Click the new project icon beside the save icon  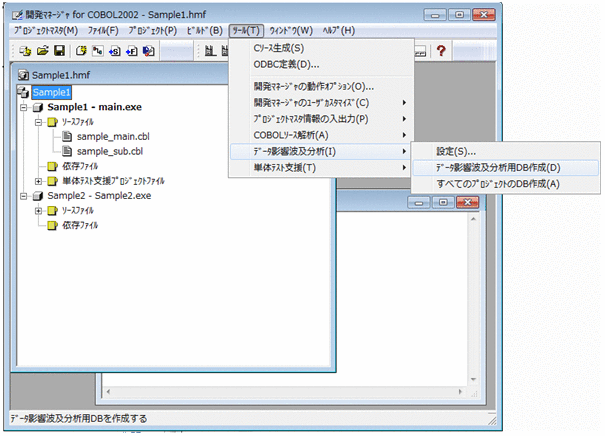(x=81, y=51)
